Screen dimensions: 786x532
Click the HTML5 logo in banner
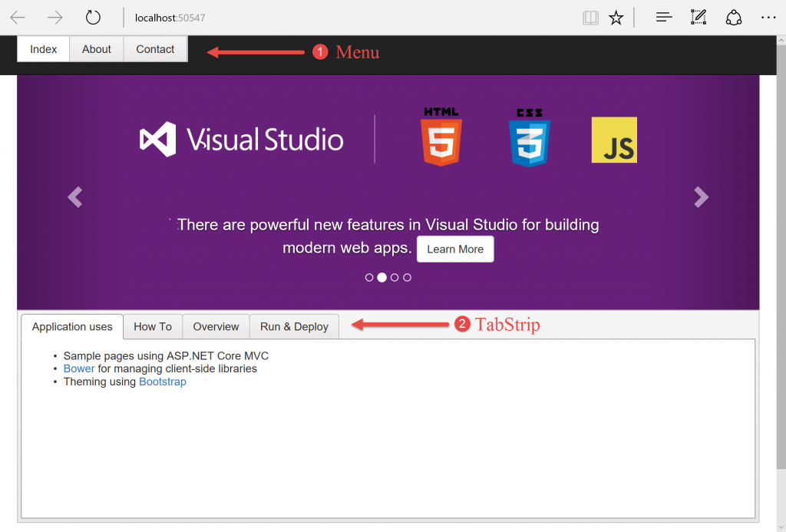pyautogui.click(x=441, y=137)
